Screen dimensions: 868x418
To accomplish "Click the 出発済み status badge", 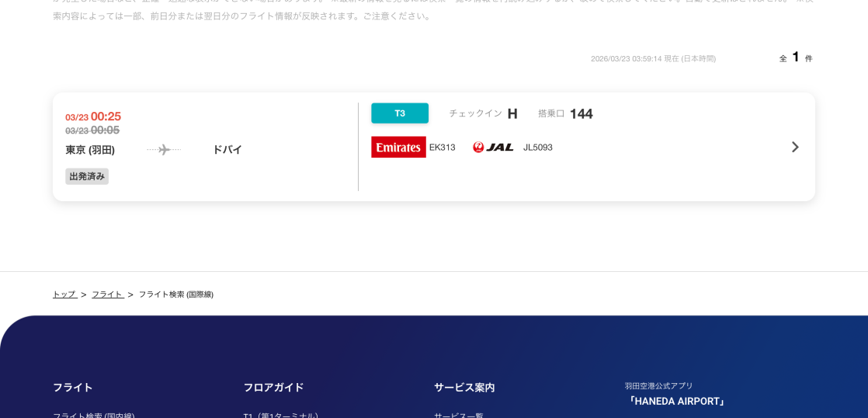I will pos(87,176).
